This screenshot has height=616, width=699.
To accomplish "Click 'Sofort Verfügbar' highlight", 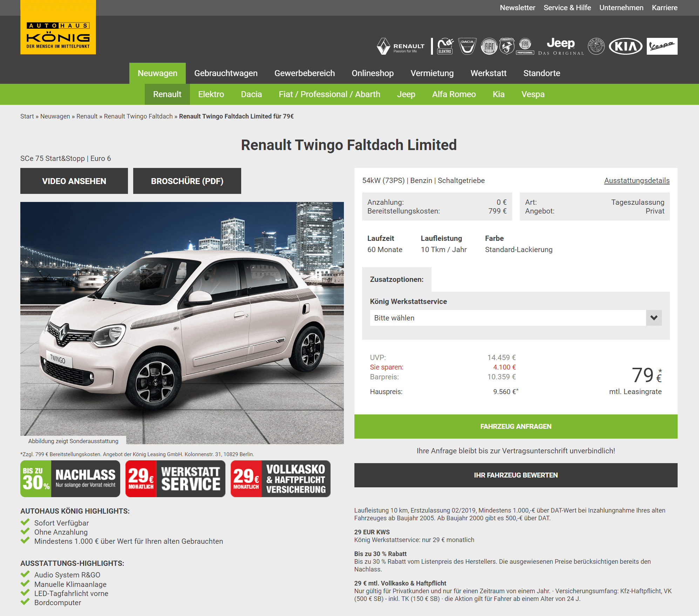I will click(61, 523).
